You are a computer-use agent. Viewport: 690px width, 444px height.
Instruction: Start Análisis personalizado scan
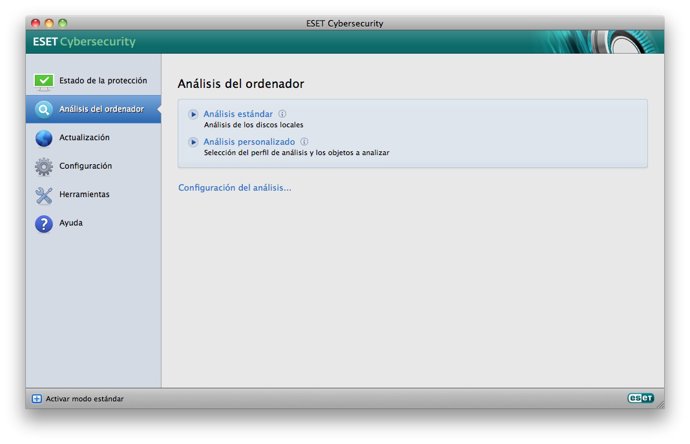[x=249, y=142]
